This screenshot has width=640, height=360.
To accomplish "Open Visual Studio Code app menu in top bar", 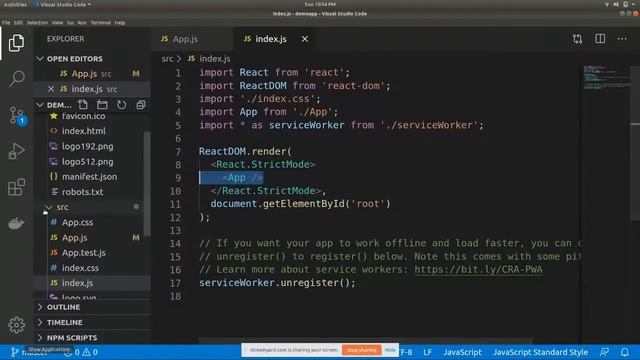I will pyautogui.click(x=63, y=4).
